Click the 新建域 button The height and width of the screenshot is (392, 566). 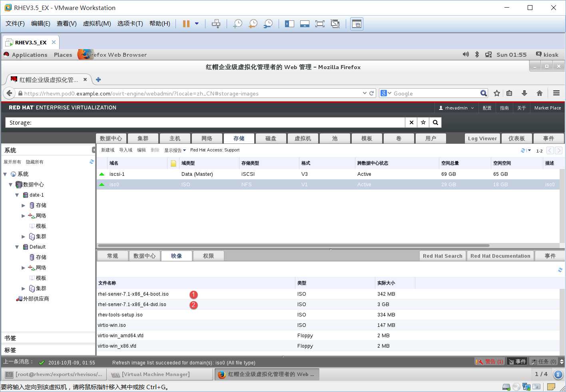(108, 150)
